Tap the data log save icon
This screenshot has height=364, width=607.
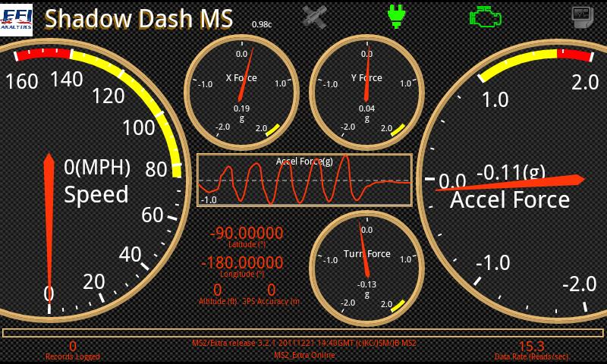(x=583, y=17)
